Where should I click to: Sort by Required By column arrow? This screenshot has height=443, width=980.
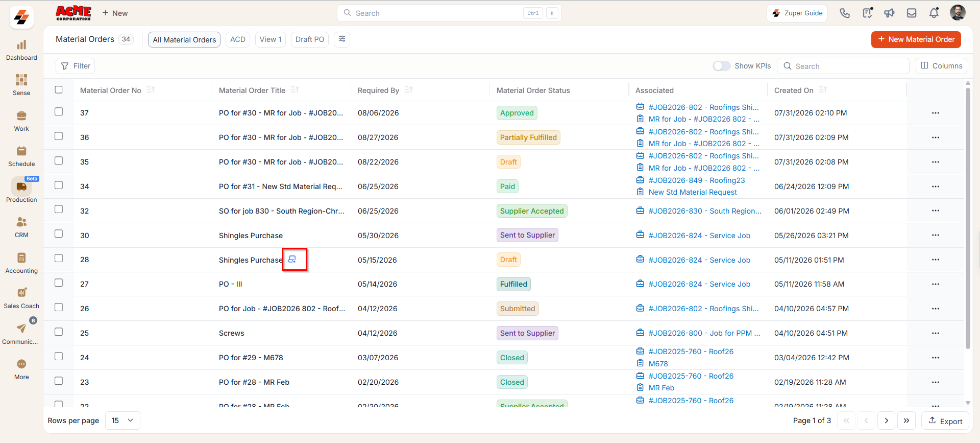pyautogui.click(x=408, y=90)
